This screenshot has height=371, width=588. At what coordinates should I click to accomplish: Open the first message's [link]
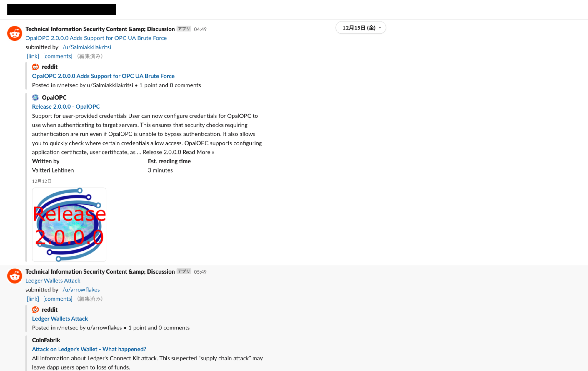33,56
